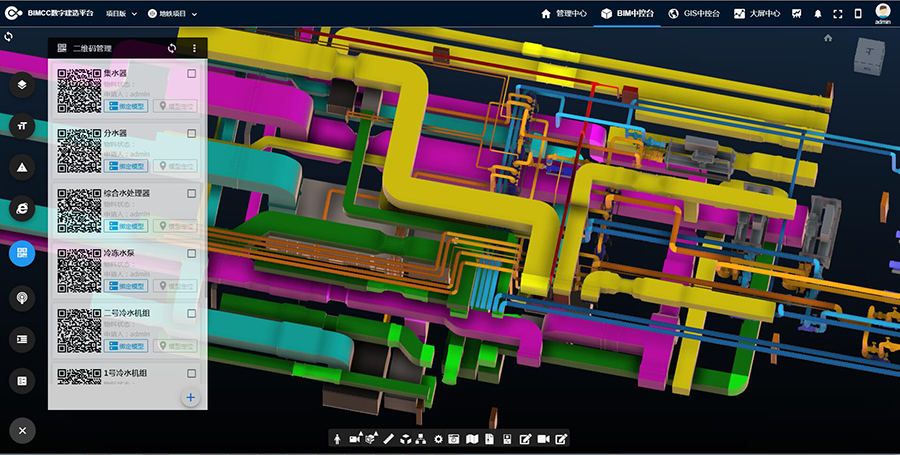Click the mobile device icon in header
The height and width of the screenshot is (455, 900).
(858, 14)
